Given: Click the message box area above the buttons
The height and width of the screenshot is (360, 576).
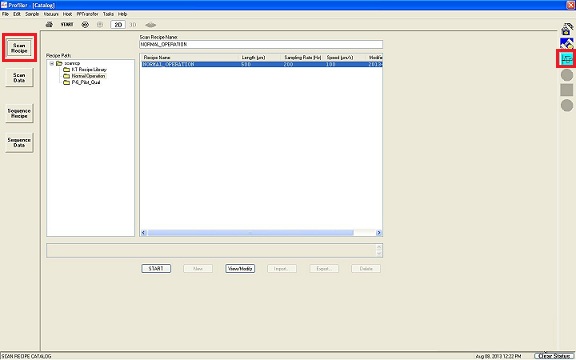Looking at the screenshot, I should pyautogui.click(x=214, y=251).
